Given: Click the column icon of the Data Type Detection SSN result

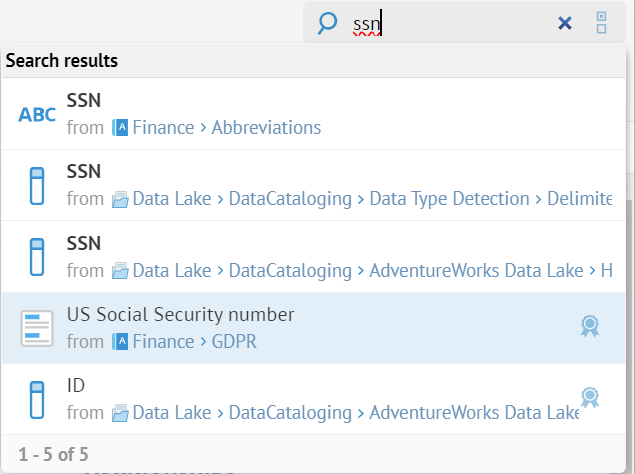Looking at the screenshot, I should (x=37, y=186).
